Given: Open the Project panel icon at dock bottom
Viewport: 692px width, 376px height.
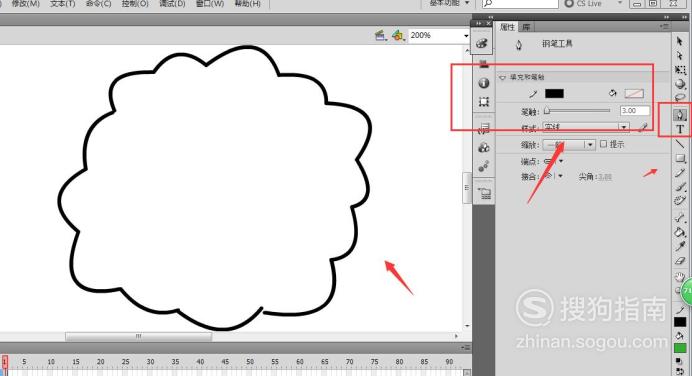Looking at the screenshot, I should pyautogui.click(x=484, y=193).
